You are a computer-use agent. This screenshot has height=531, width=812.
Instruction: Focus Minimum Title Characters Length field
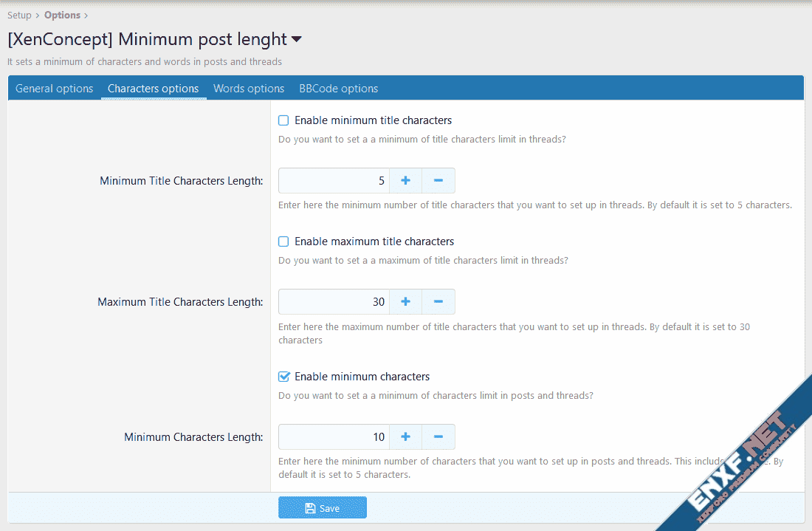(x=334, y=180)
